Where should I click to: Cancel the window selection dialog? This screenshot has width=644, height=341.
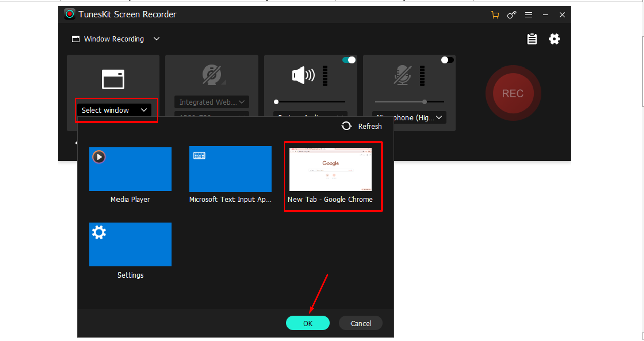360,323
